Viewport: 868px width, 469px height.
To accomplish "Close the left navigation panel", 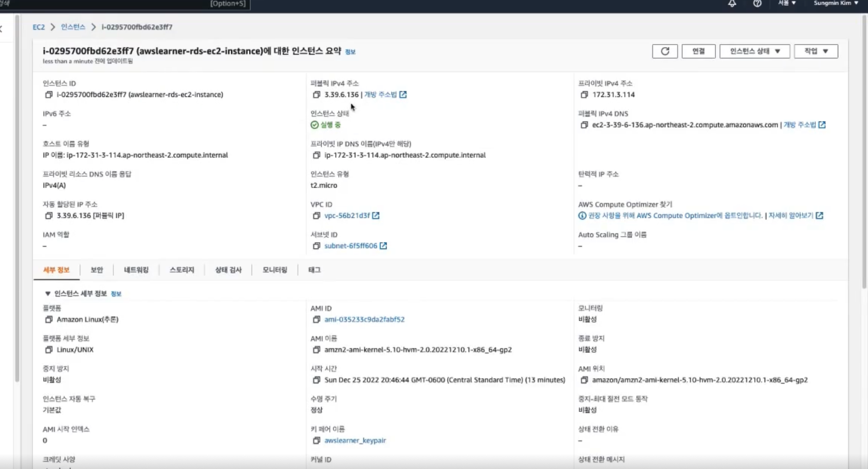I will [x=1, y=28].
